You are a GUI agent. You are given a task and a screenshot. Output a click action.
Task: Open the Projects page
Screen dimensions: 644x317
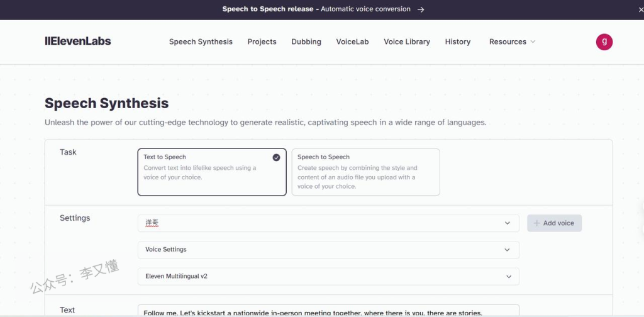(x=262, y=42)
